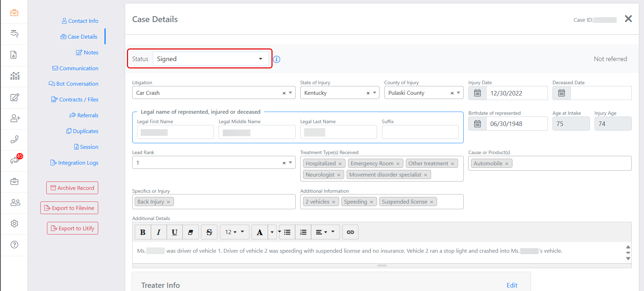644x291 pixels.
Task: Click the Status info icon
Action: tap(277, 59)
